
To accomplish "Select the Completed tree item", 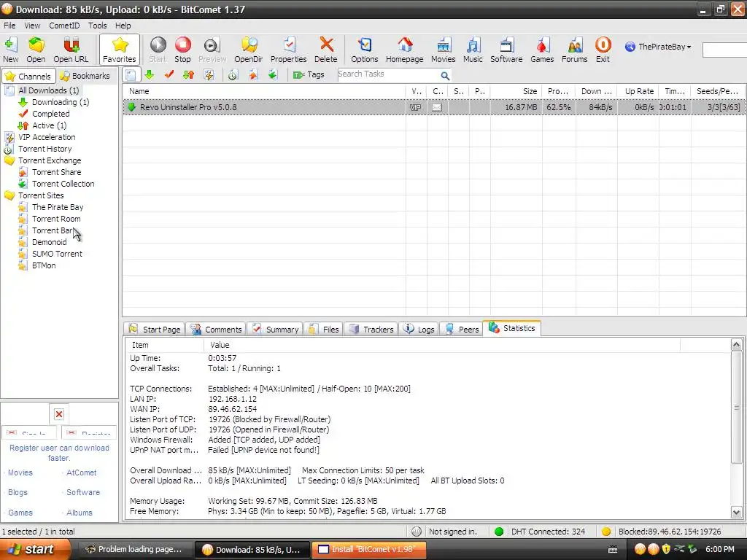I will (x=50, y=114).
